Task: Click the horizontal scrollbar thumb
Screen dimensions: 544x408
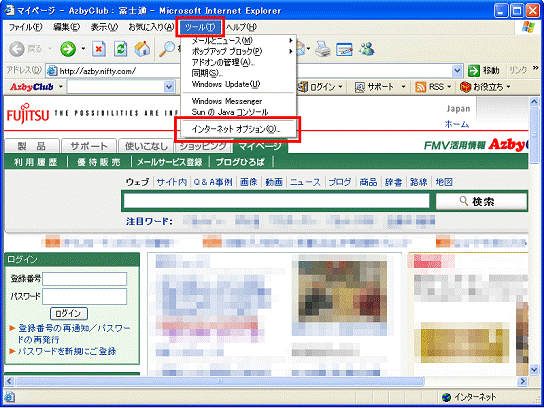Action: [x=220, y=381]
